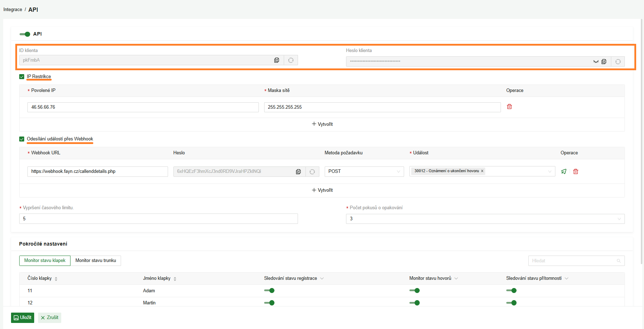Edit the Maska sítě field

point(382,107)
